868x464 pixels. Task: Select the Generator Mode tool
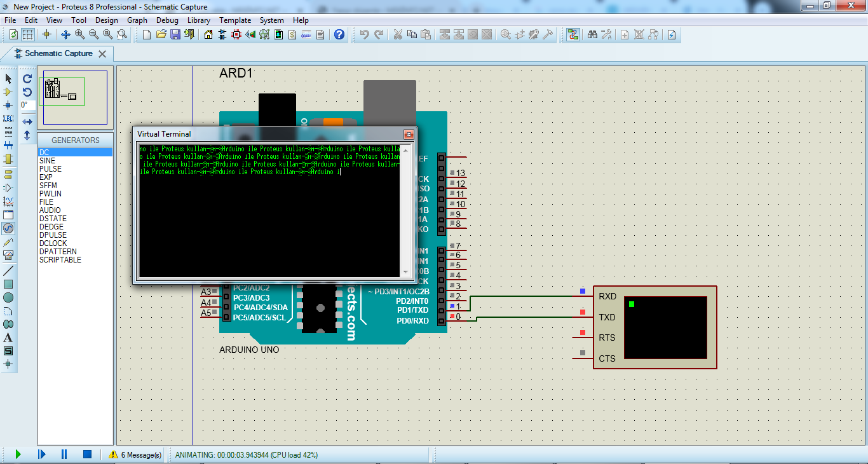pos(8,228)
